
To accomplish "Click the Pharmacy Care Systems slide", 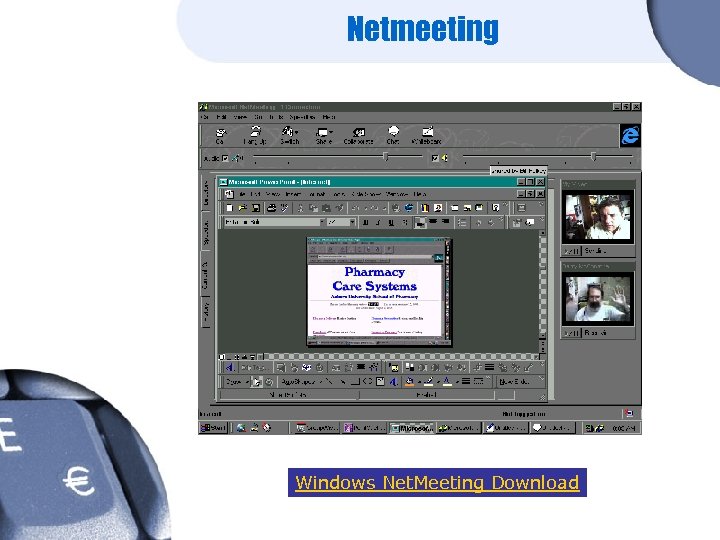I will 379,292.
